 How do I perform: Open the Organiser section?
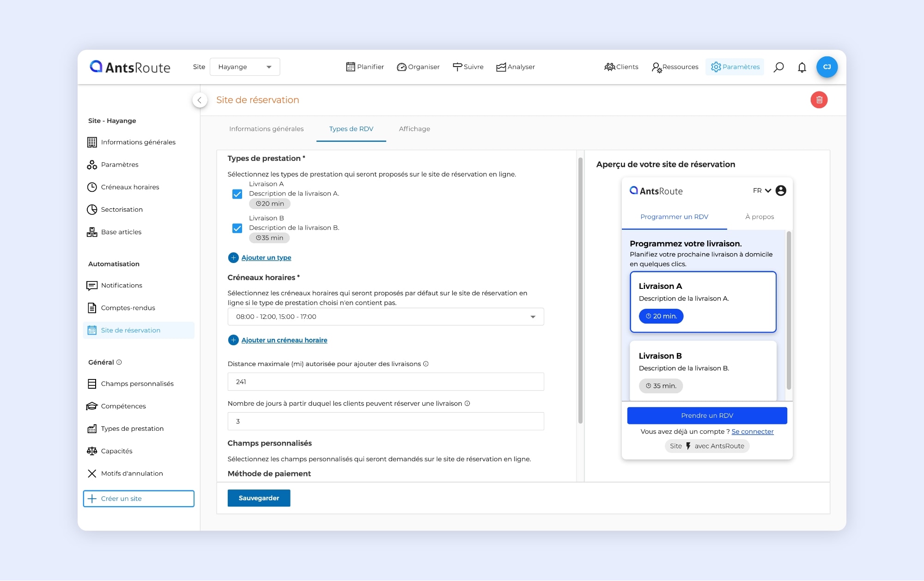point(418,67)
